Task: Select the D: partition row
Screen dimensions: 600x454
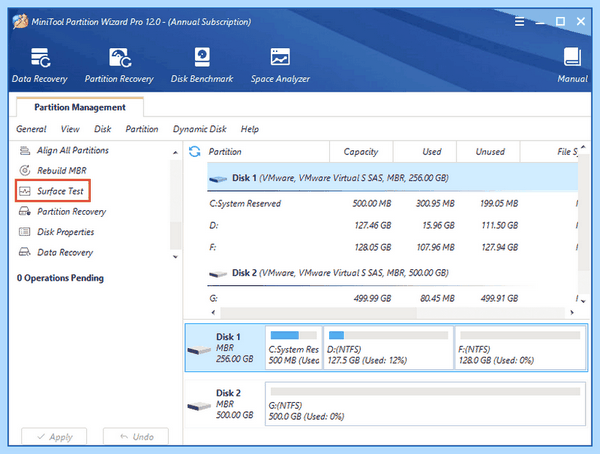Action: coord(393,225)
